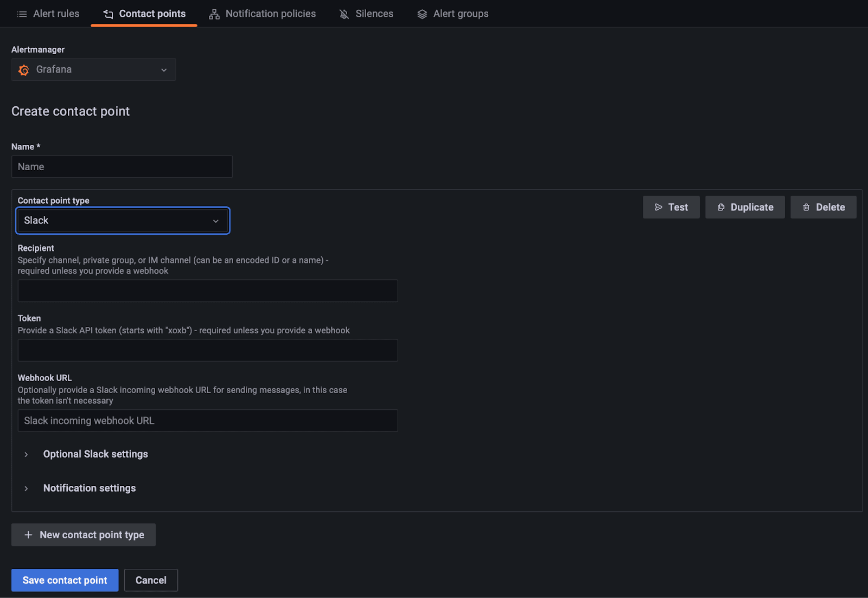Click the Alert groups layers icon

[x=422, y=14]
